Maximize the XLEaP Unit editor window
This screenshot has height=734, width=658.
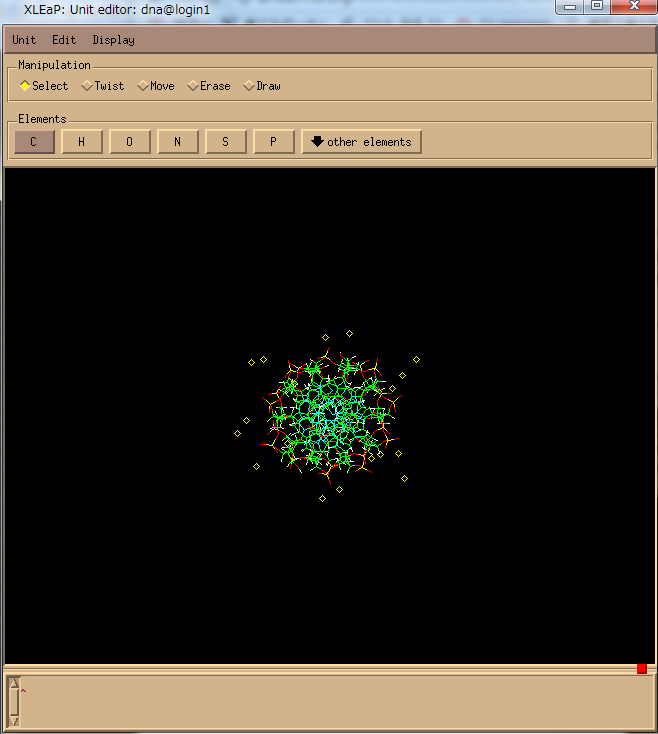tap(596, 6)
